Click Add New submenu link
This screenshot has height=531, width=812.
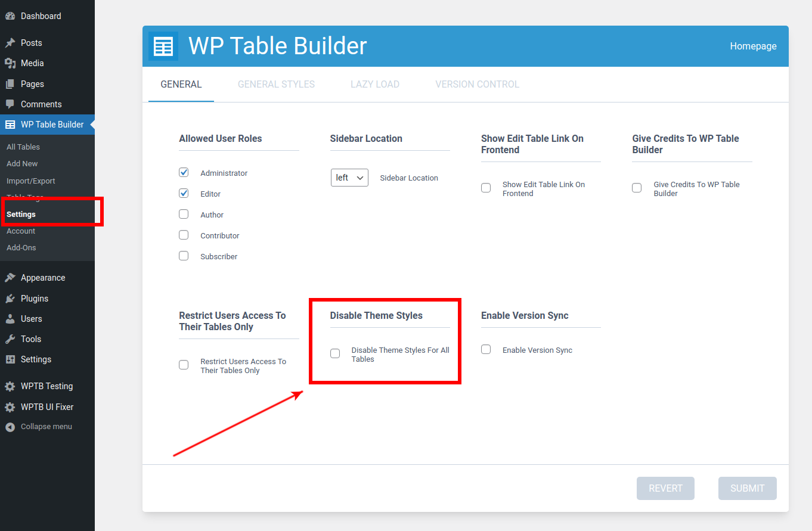coord(22,163)
